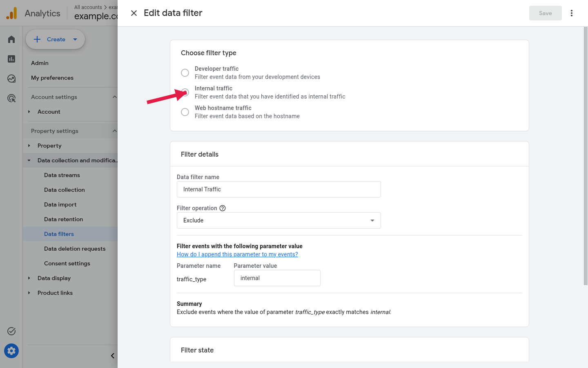Click the Filter operation help icon

click(223, 208)
